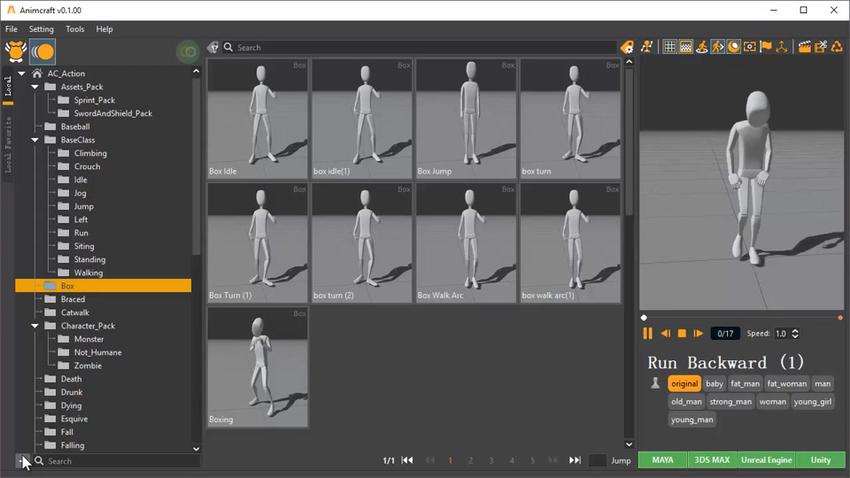
Task: Toggle the grid display icon
Action: tap(671, 46)
